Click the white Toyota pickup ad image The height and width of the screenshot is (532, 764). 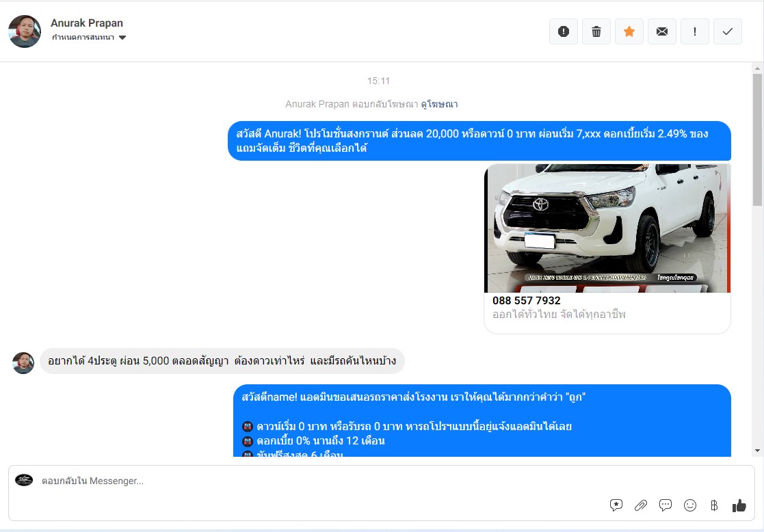click(607, 228)
